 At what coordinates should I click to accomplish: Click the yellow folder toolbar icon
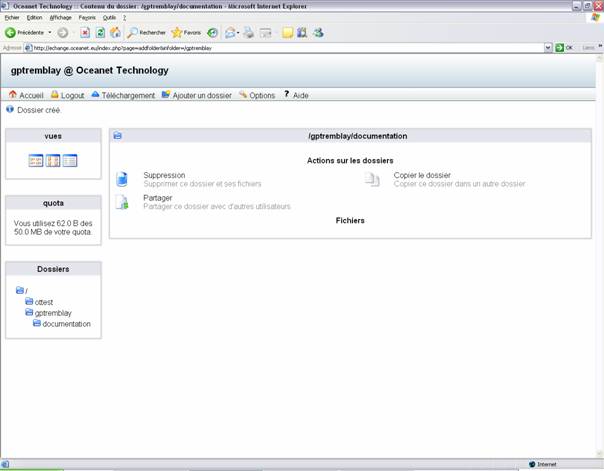pos(287,33)
